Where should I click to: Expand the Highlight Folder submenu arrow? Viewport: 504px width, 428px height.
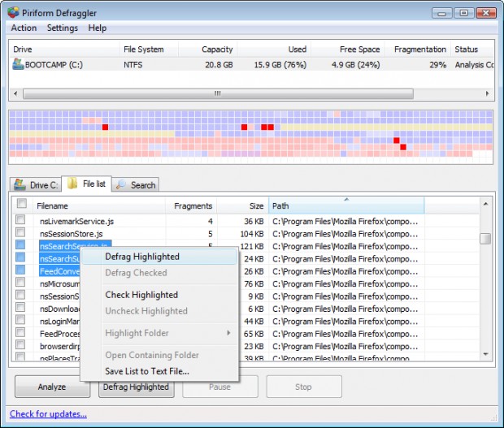228,333
